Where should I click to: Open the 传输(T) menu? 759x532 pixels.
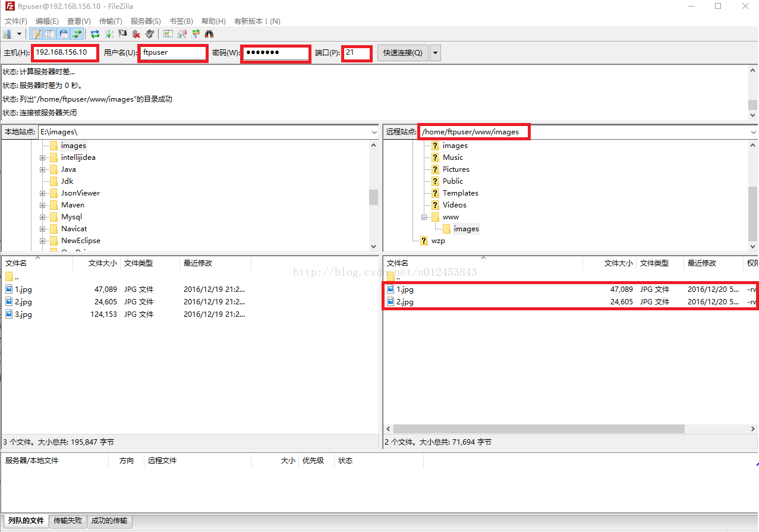(111, 21)
